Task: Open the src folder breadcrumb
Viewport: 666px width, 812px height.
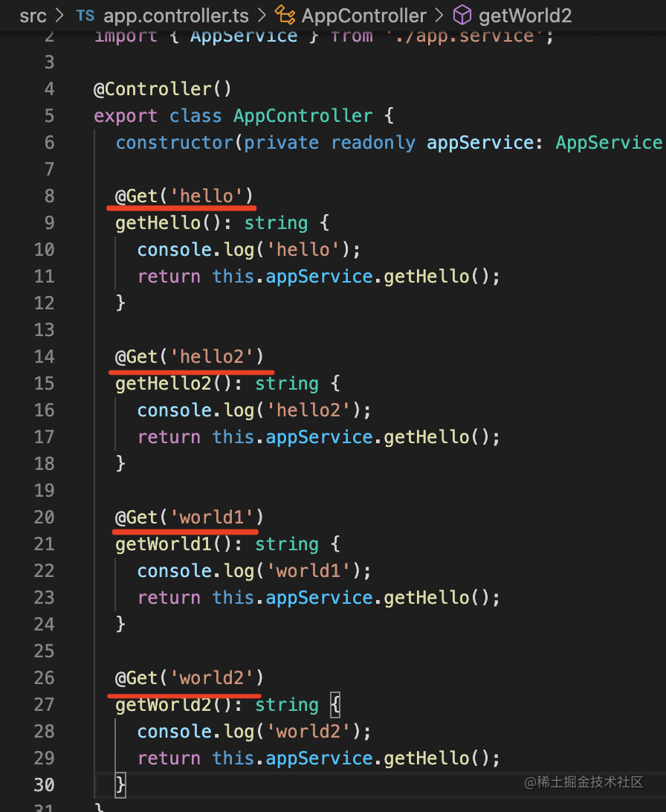Action: [33, 16]
